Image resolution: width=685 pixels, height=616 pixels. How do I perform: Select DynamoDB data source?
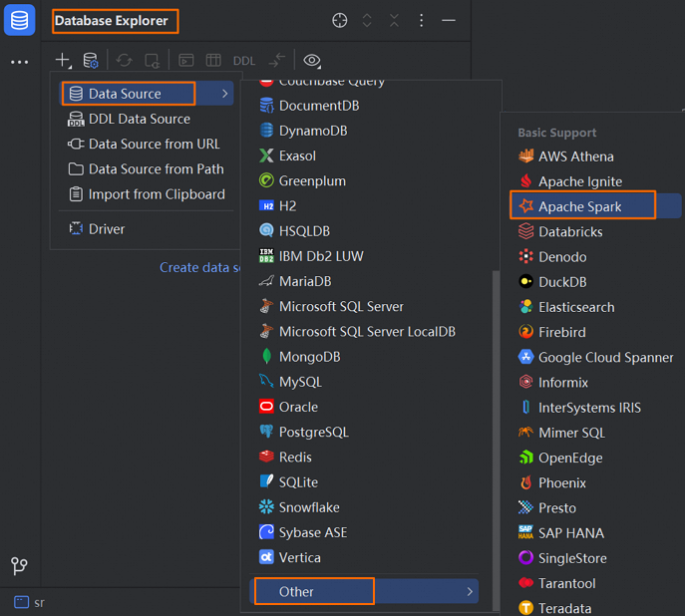pyautogui.click(x=364, y=131)
